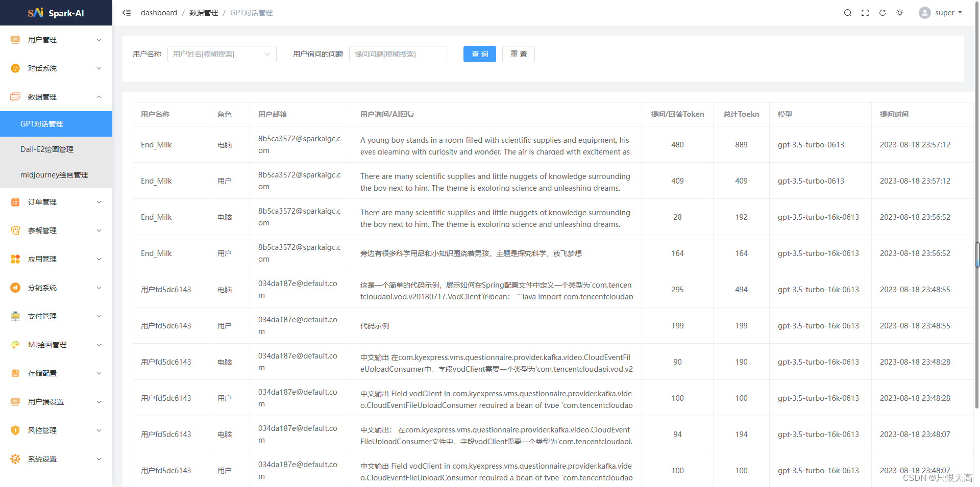Collapse the 数据管理 menu chevron
The height and width of the screenshot is (487, 980).
[99, 97]
